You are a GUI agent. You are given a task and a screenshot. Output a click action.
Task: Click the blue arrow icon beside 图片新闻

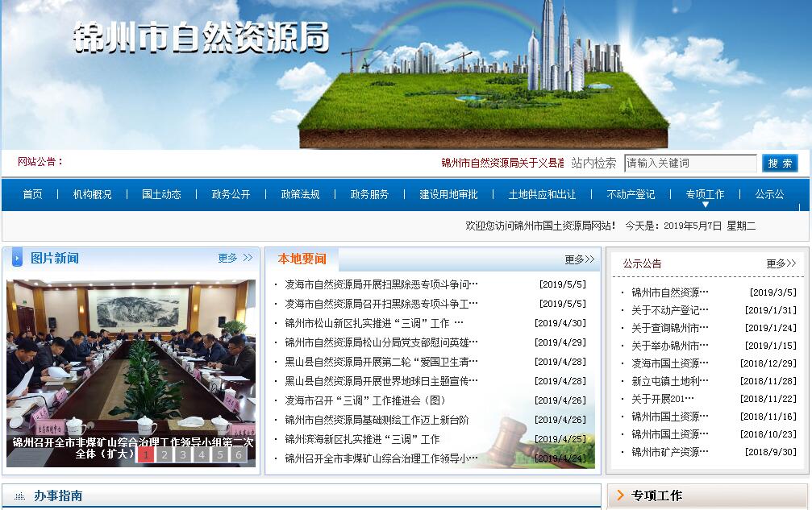pos(17,259)
